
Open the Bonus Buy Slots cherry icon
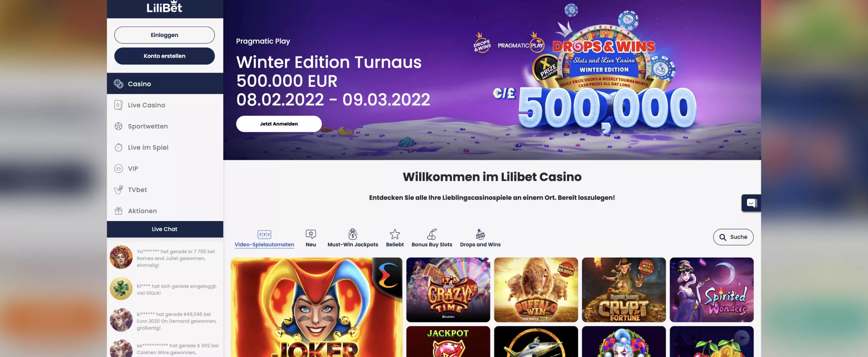coord(432,234)
